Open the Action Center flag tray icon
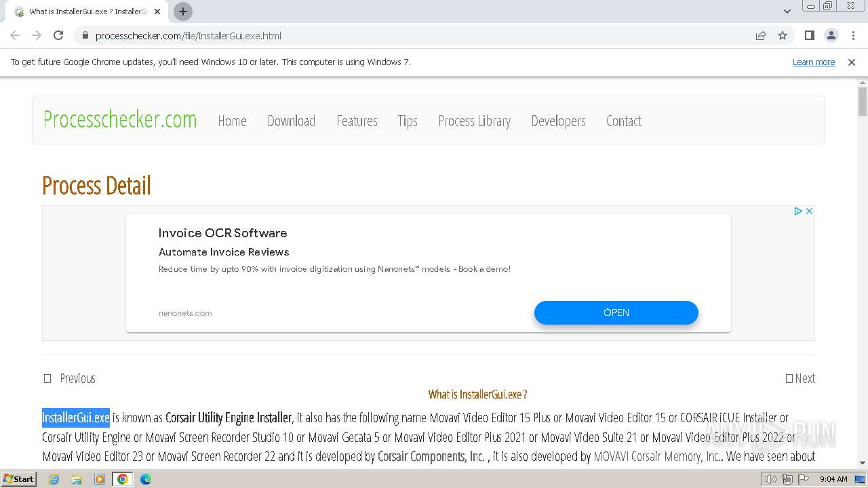868x488 pixels. (x=802, y=479)
